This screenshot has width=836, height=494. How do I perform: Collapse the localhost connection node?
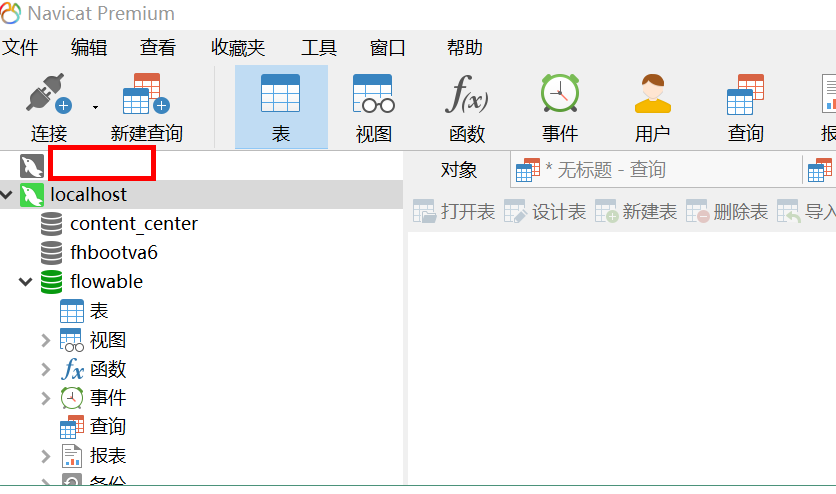pyautogui.click(x=6, y=195)
